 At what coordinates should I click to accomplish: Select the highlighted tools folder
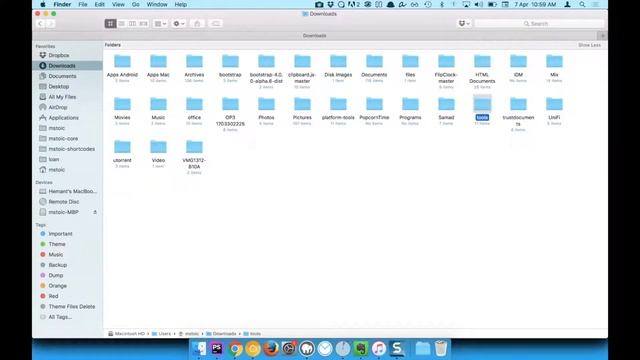[x=482, y=109]
